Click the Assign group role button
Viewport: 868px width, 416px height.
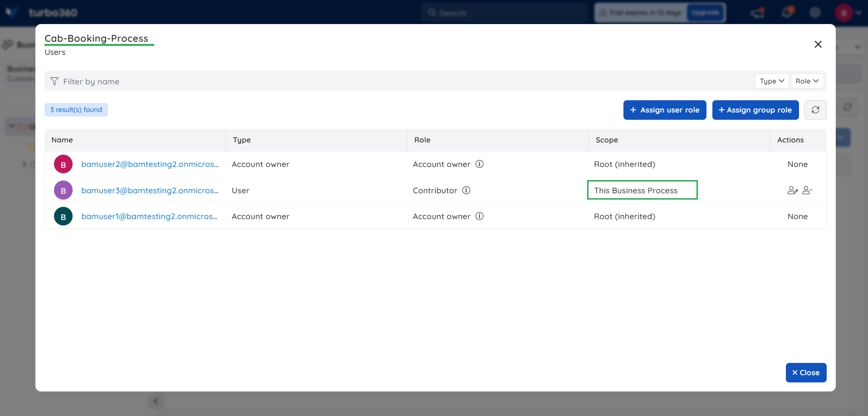[755, 110]
